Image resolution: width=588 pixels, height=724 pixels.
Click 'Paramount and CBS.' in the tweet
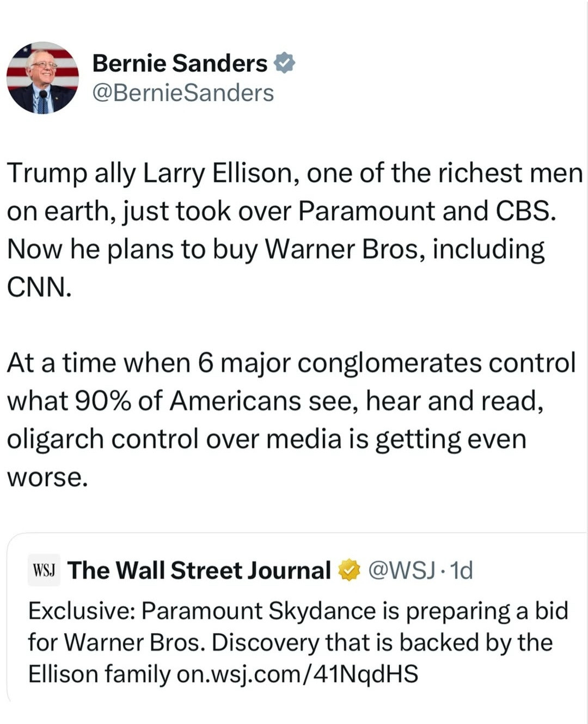[x=427, y=211]
